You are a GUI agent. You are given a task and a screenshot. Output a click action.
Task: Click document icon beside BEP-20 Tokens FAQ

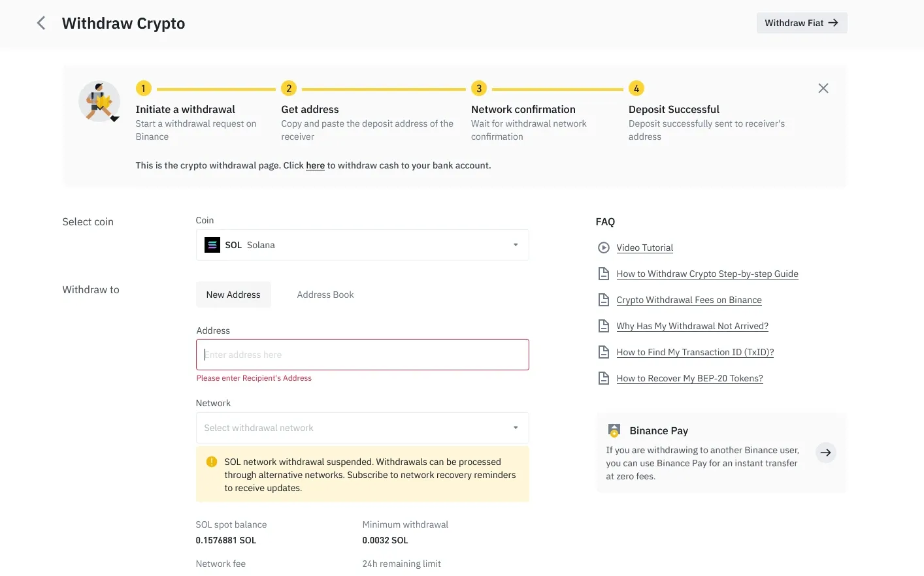tap(604, 378)
